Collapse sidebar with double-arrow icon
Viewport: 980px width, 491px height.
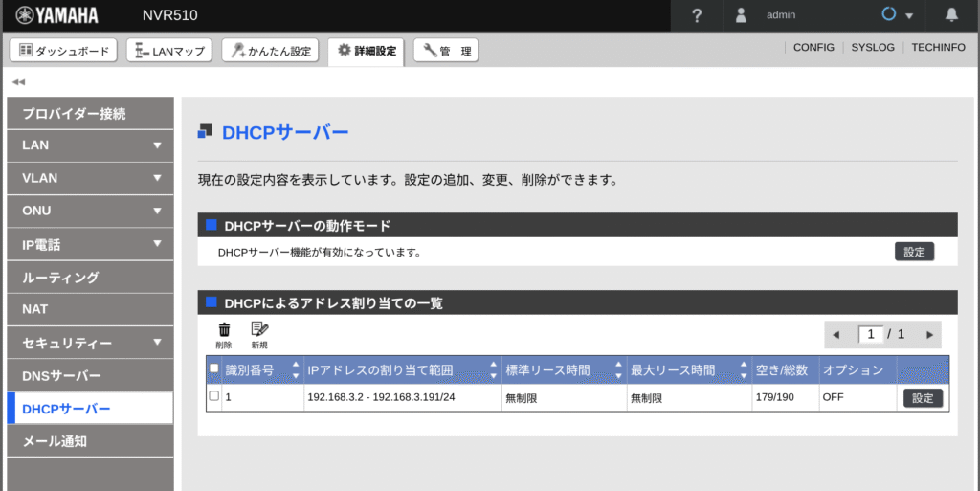18,82
